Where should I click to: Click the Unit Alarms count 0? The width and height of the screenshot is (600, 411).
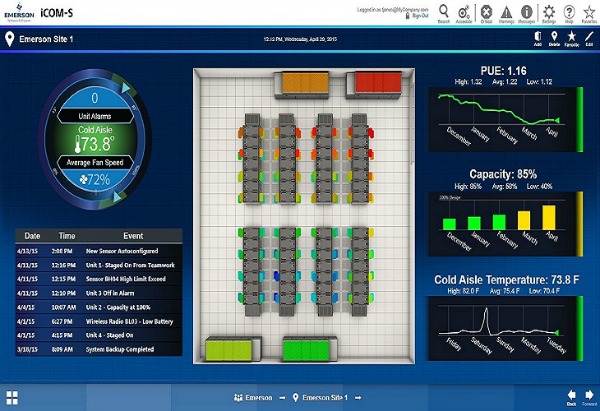pyautogui.click(x=95, y=98)
